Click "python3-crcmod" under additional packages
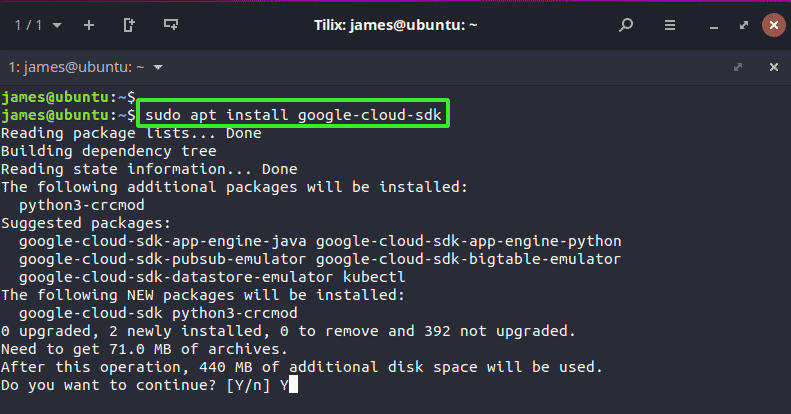 pos(82,205)
